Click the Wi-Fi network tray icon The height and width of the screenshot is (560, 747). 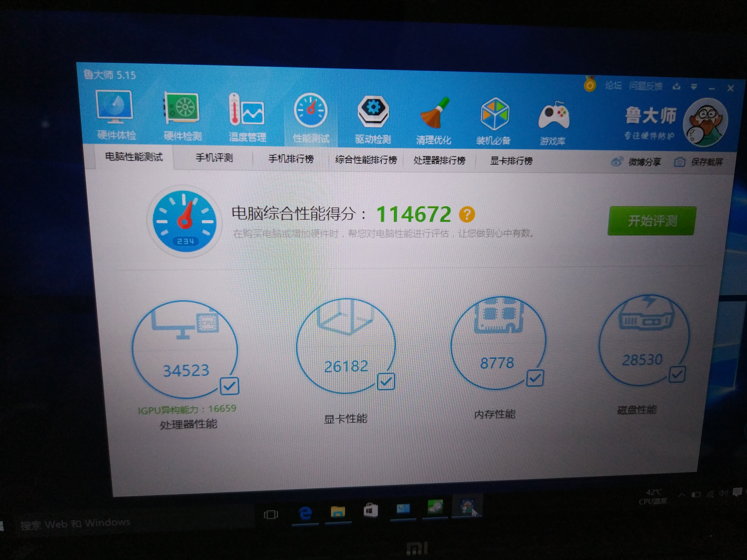(710, 494)
